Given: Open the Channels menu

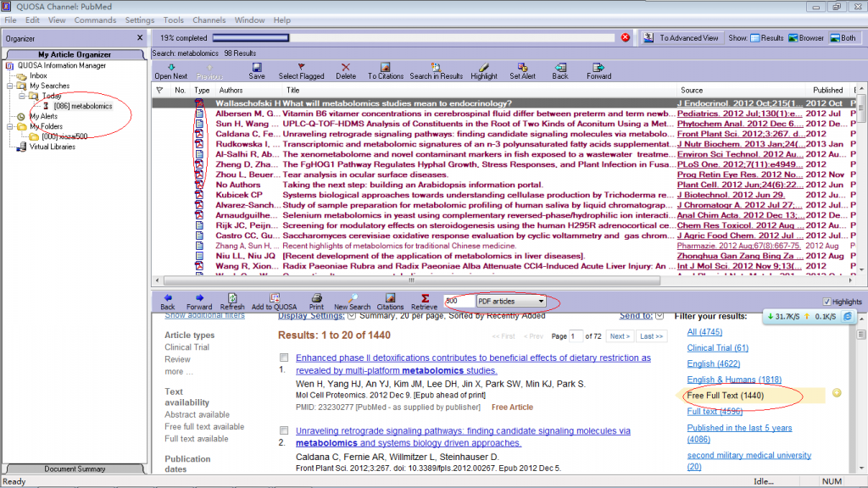Looking at the screenshot, I should pyautogui.click(x=209, y=20).
